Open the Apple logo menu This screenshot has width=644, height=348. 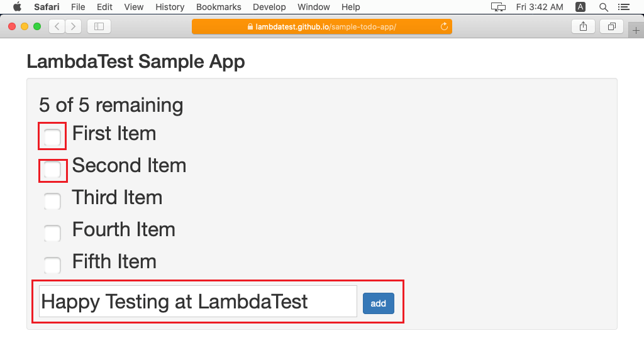pos(17,7)
